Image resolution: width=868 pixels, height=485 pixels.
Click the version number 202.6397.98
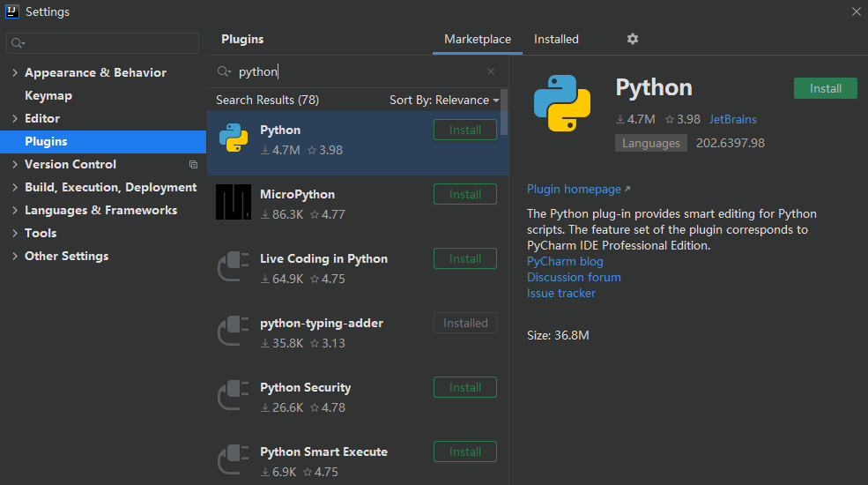(731, 144)
